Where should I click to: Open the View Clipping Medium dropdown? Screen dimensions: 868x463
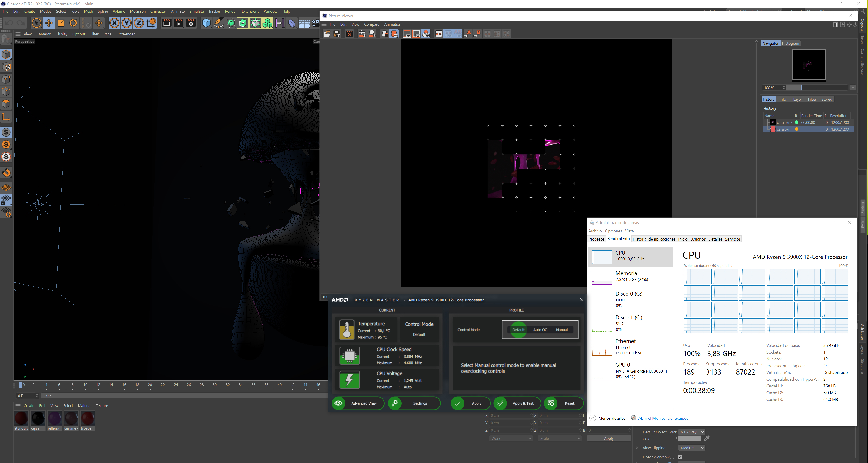692,448
